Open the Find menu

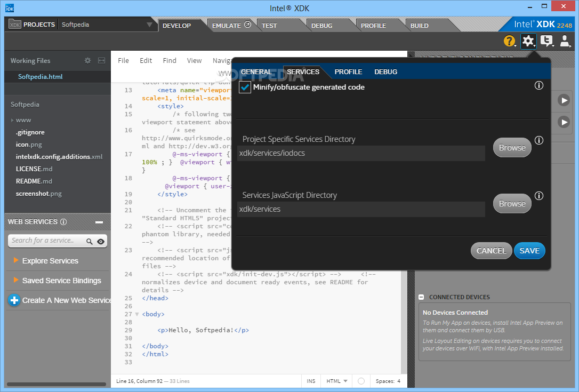(x=170, y=61)
